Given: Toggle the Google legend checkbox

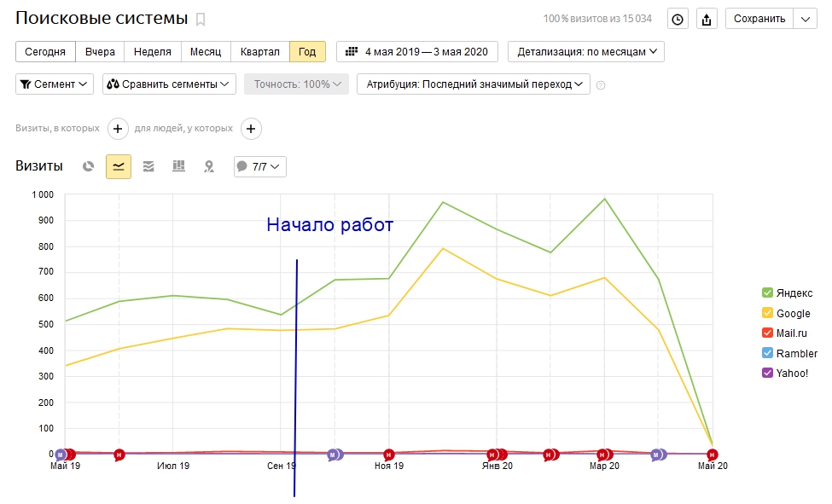Looking at the screenshot, I should click(x=767, y=313).
